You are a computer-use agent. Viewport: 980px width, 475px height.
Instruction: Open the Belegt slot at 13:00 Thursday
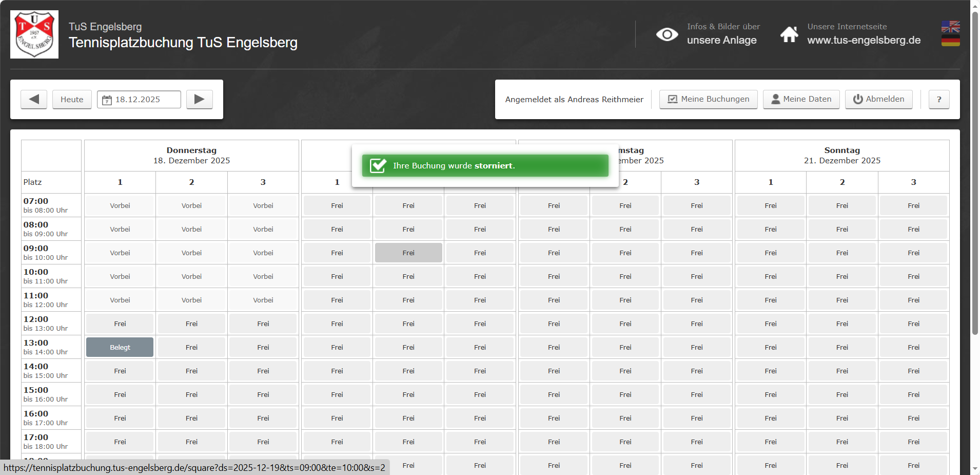(x=120, y=347)
